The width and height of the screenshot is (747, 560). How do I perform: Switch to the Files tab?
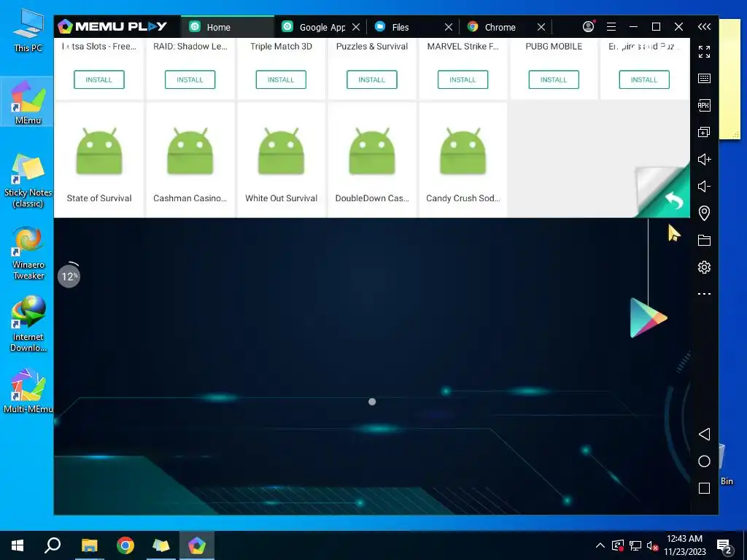point(400,27)
